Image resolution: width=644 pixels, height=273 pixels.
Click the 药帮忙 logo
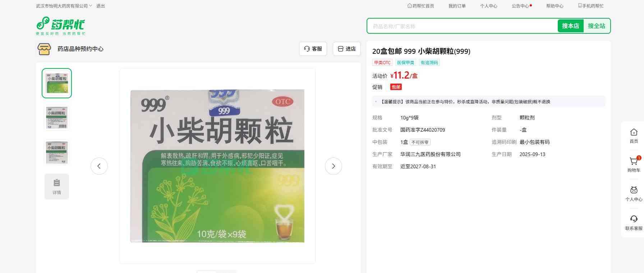[60, 26]
